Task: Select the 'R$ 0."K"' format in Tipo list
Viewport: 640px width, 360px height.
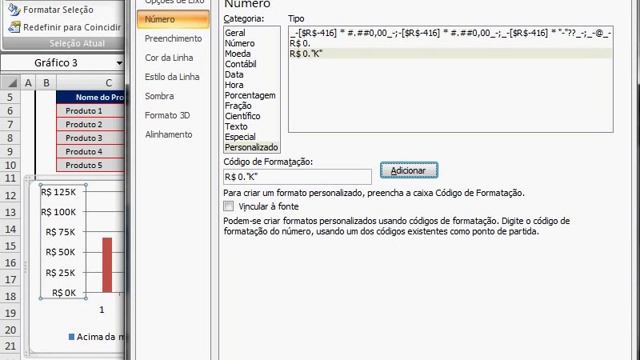Action: 451,53
